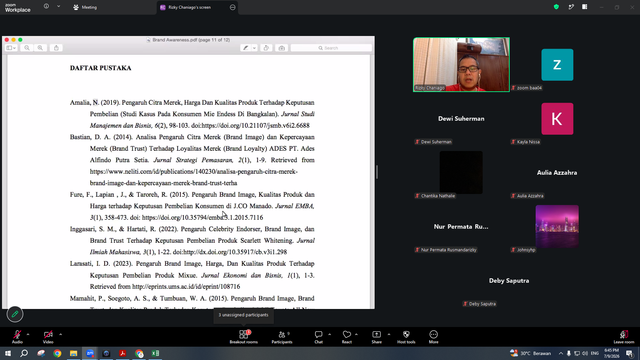Open the Windows Start menu
640x360 pixels.
pyautogui.click(x=8, y=353)
